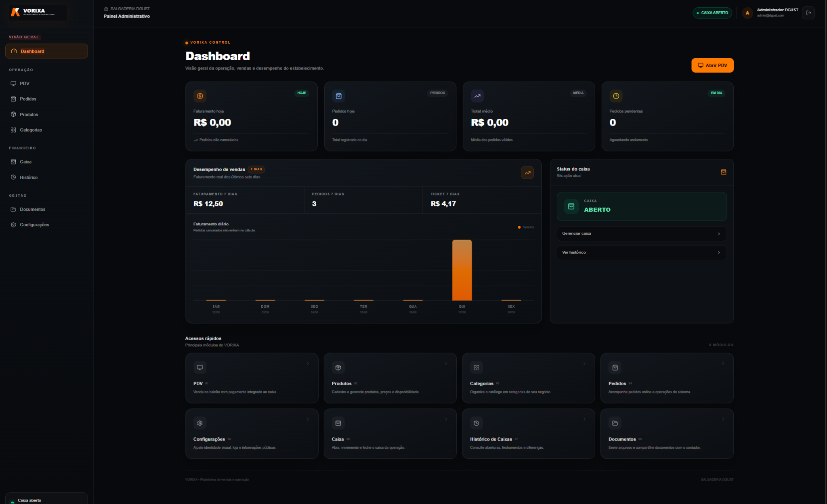Click the shopping bag icon on Pedidos hoje card

click(339, 96)
